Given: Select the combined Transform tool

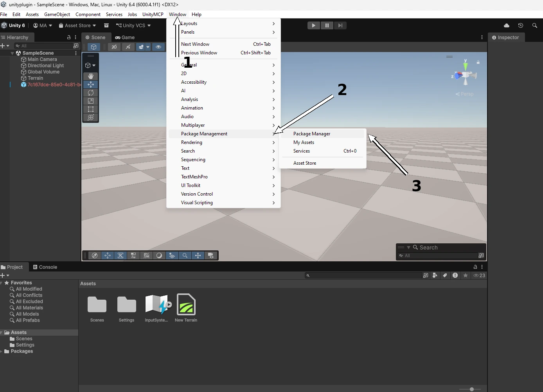Looking at the screenshot, I should (91, 117).
